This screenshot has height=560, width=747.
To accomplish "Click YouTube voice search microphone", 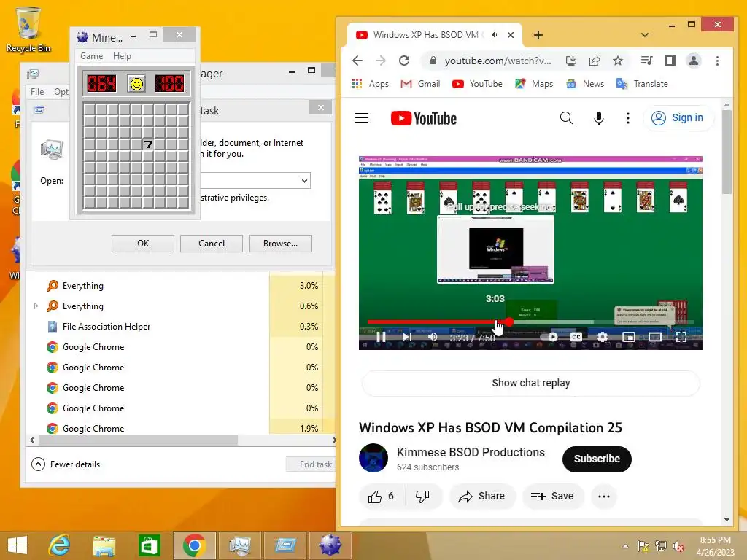I will point(598,117).
